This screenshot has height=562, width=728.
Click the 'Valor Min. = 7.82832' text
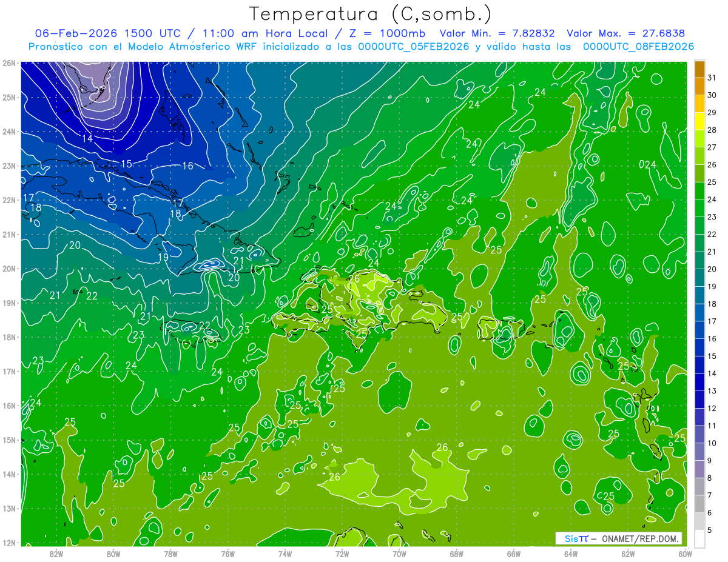coord(499,33)
